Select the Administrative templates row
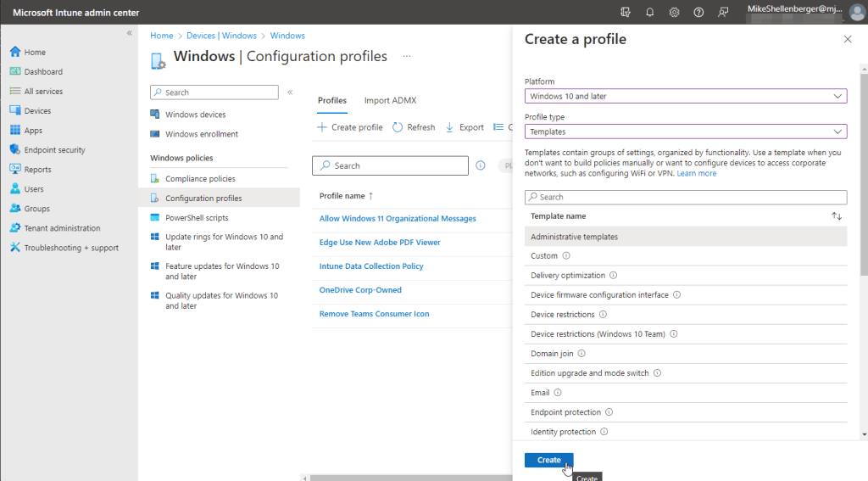This screenshot has width=868, height=481. click(x=685, y=237)
